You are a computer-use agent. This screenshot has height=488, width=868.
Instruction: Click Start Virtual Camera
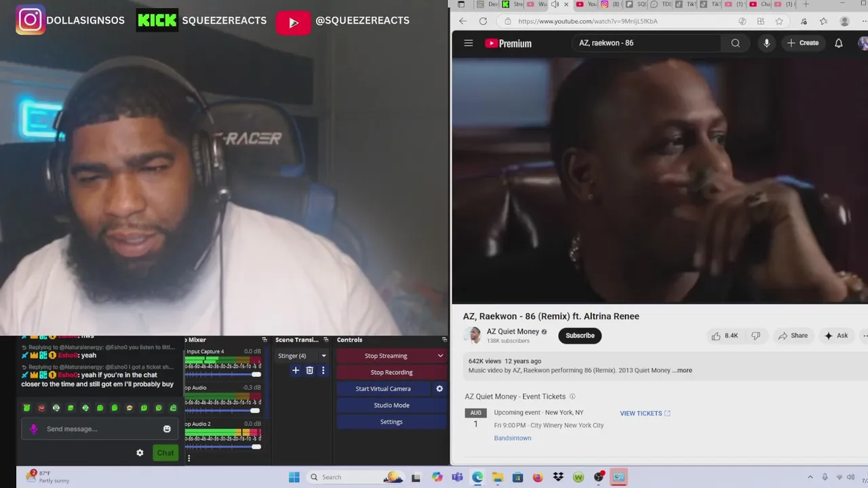[383, 388]
